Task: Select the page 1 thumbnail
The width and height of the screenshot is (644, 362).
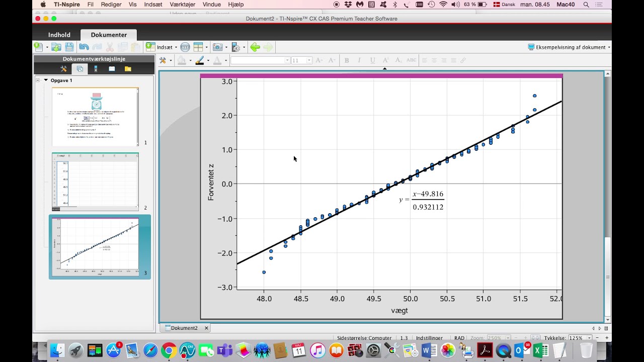Action: click(x=95, y=117)
